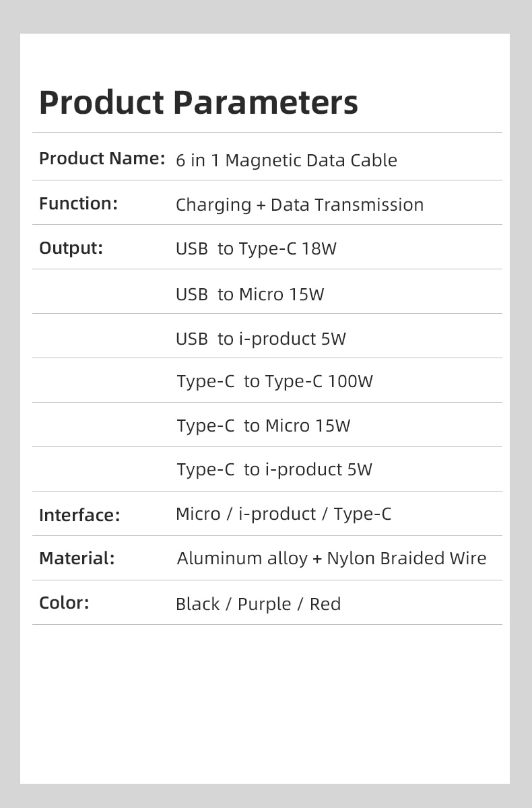Image resolution: width=532 pixels, height=808 pixels.
Task: Click the word Red in Color row
Action: pos(325,604)
